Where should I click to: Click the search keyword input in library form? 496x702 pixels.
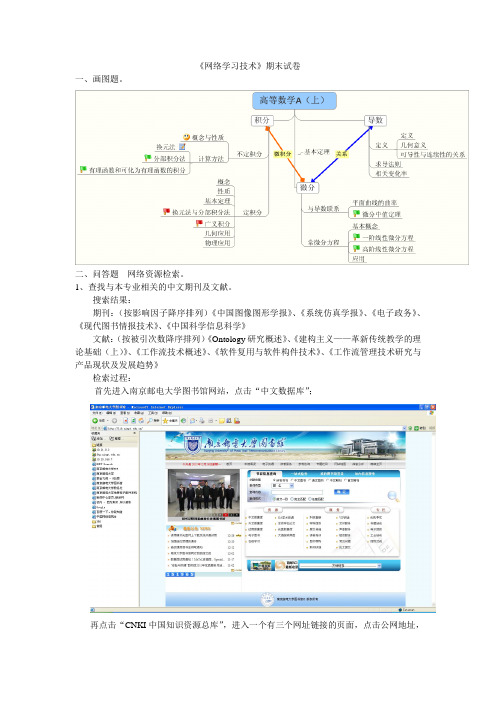tap(297, 492)
